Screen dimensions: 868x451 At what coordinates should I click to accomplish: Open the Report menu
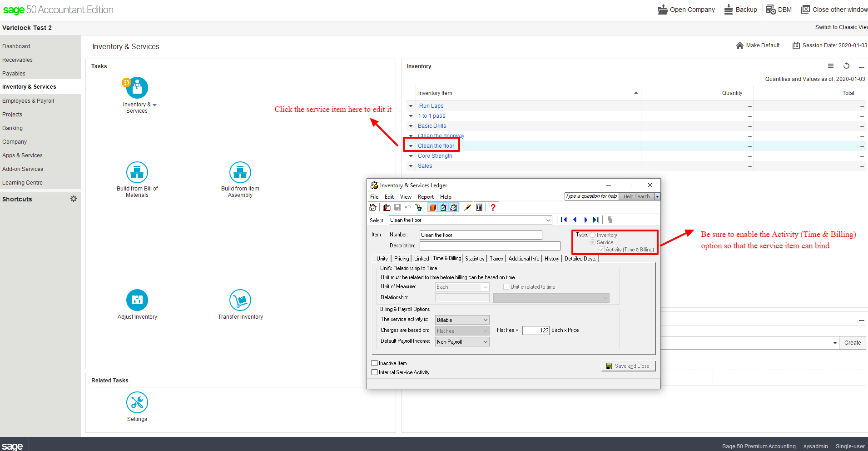tap(426, 197)
